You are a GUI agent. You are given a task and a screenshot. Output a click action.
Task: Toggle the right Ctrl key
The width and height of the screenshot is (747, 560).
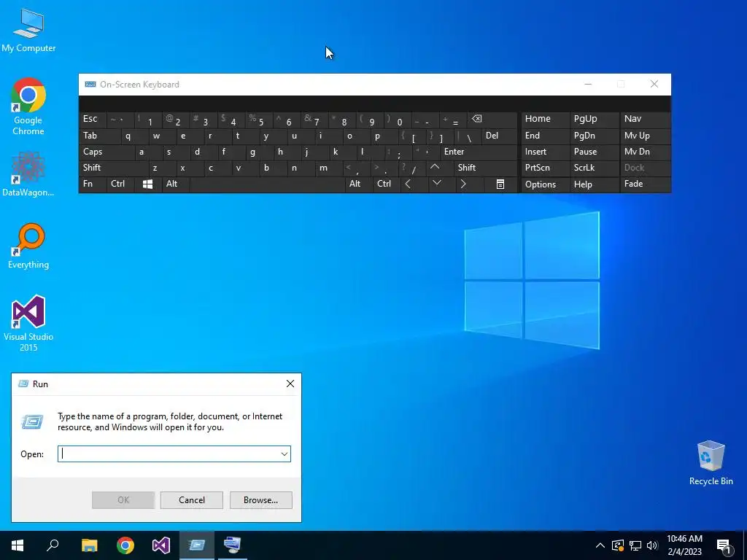(x=387, y=184)
